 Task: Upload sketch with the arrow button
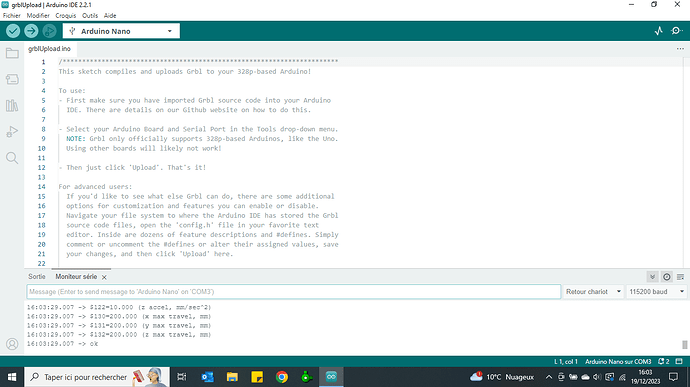pos(31,31)
